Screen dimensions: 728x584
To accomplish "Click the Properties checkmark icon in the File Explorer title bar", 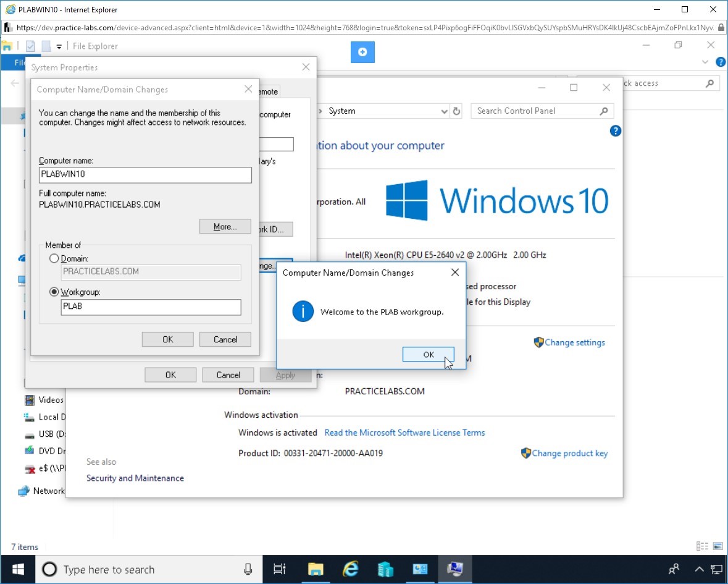I will coord(31,46).
